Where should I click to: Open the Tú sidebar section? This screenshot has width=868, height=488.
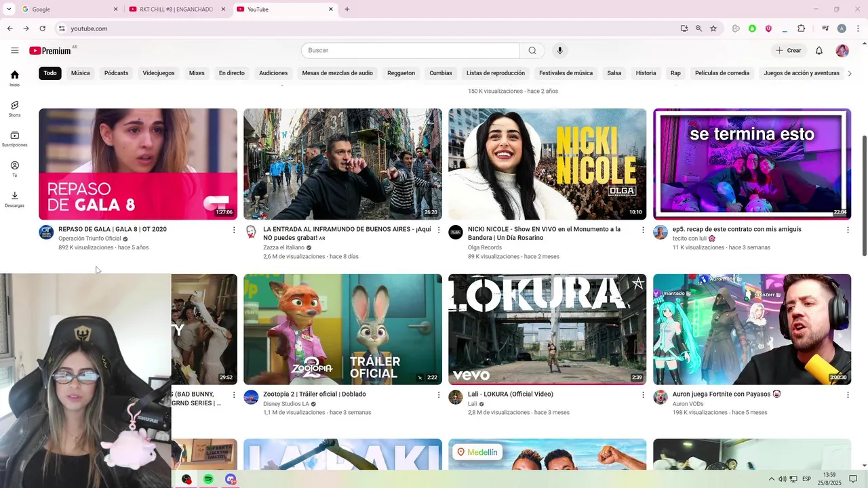point(14,169)
